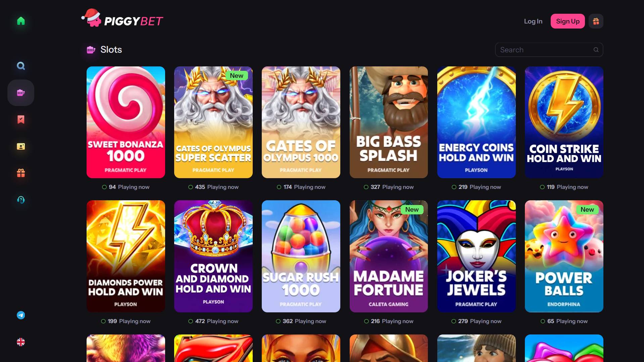Open the green Home icon in sidebar
The width and height of the screenshot is (644, 362).
pos(21,21)
